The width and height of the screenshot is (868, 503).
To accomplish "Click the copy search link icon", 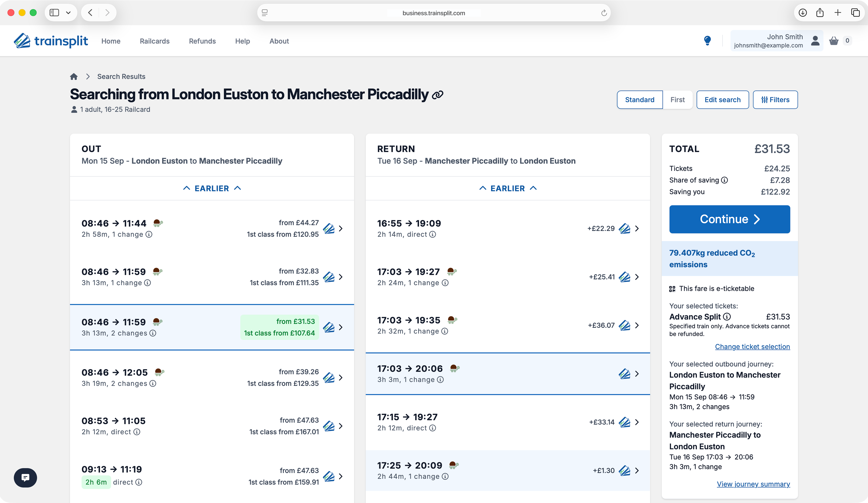I will point(437,95).
